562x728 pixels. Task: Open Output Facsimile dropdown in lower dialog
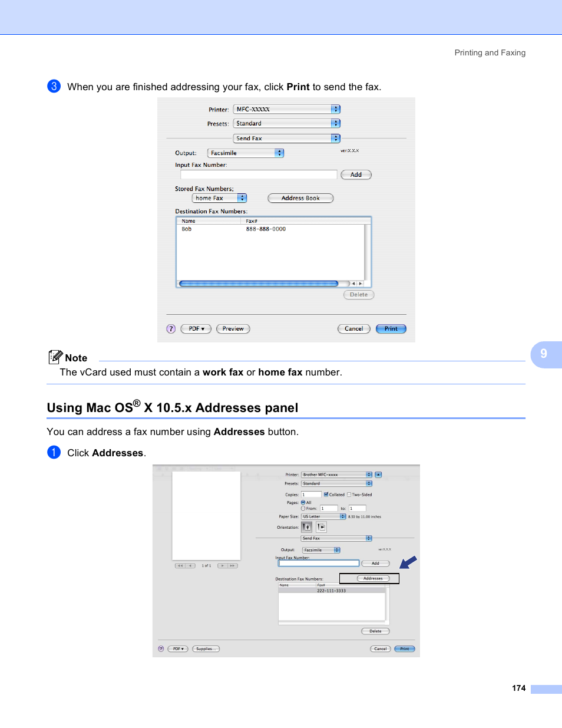point(321,550)
